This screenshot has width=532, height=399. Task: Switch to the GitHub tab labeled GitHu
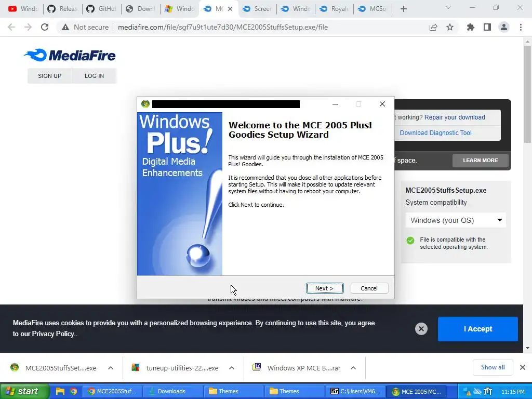(x=101, y=9)
